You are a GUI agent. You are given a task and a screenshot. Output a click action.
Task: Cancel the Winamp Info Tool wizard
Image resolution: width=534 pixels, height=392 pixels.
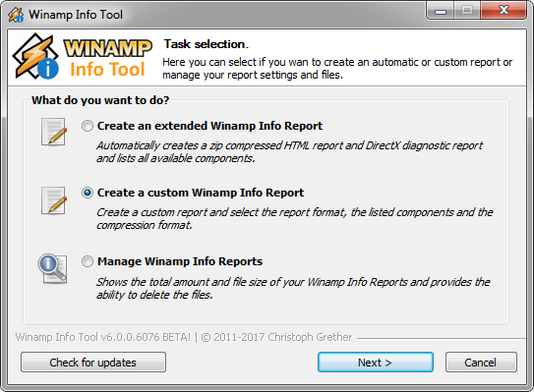point(481,363)
